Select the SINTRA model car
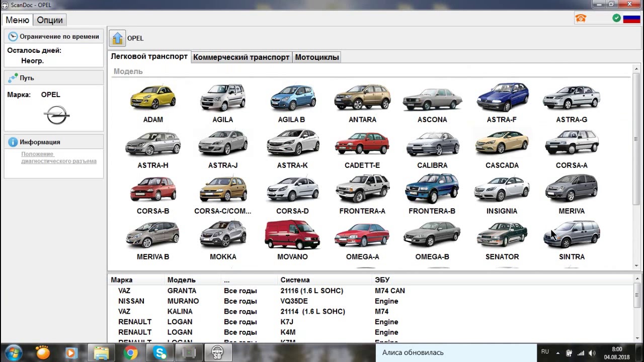Image resolution: width=644 pixels, height=362 pixels. coord(572,235)
